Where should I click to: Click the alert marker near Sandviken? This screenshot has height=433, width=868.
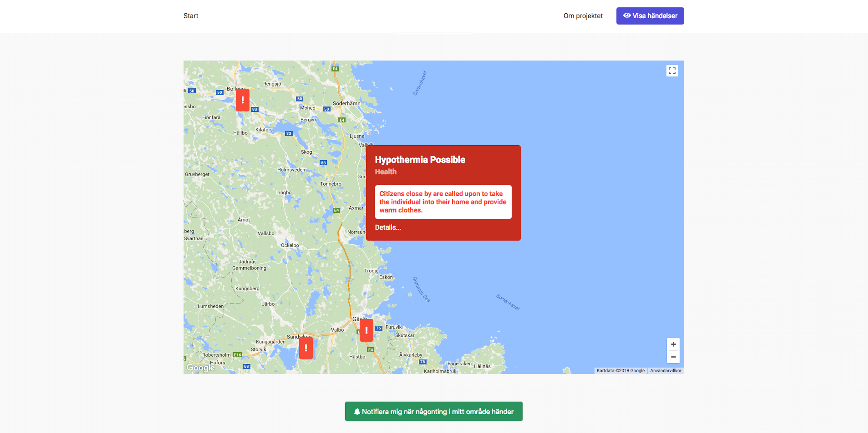[x=306, y=348]
